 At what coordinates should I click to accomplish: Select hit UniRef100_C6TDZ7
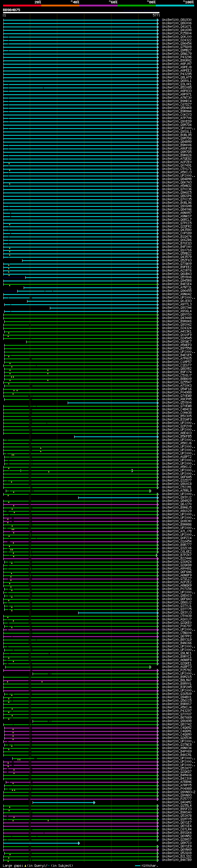tap(177, 104)
